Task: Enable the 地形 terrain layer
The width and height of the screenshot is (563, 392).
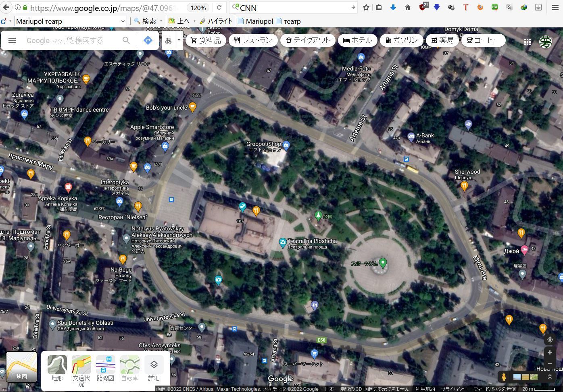Action: coord(57,368)
